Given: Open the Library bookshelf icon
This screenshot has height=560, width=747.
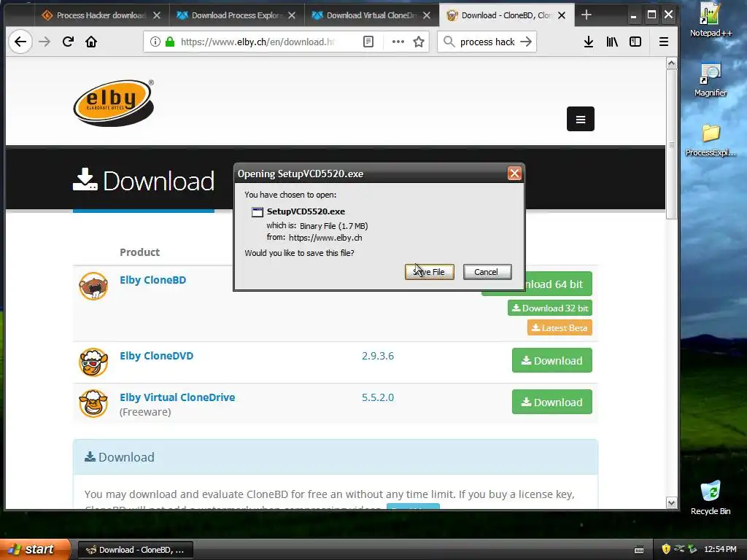Looking at the screenshot, I should [x=612, y=42].
